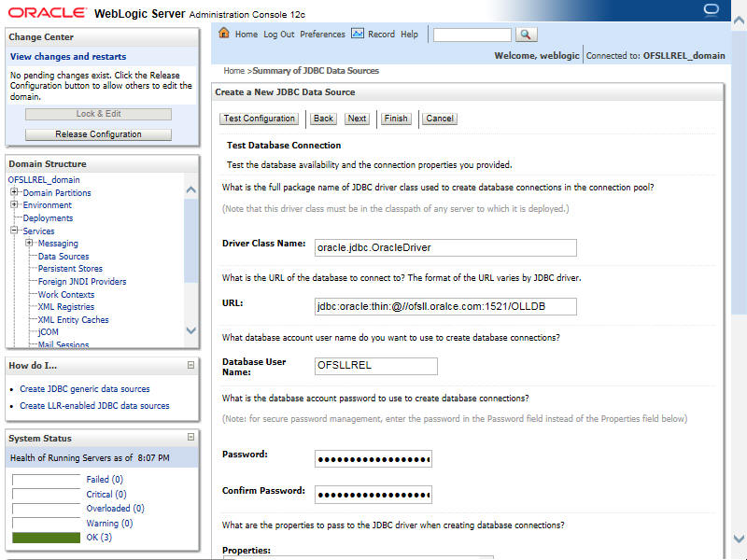Collapse the How do I panel
747x560 pixels.
[x=190, y=365]
